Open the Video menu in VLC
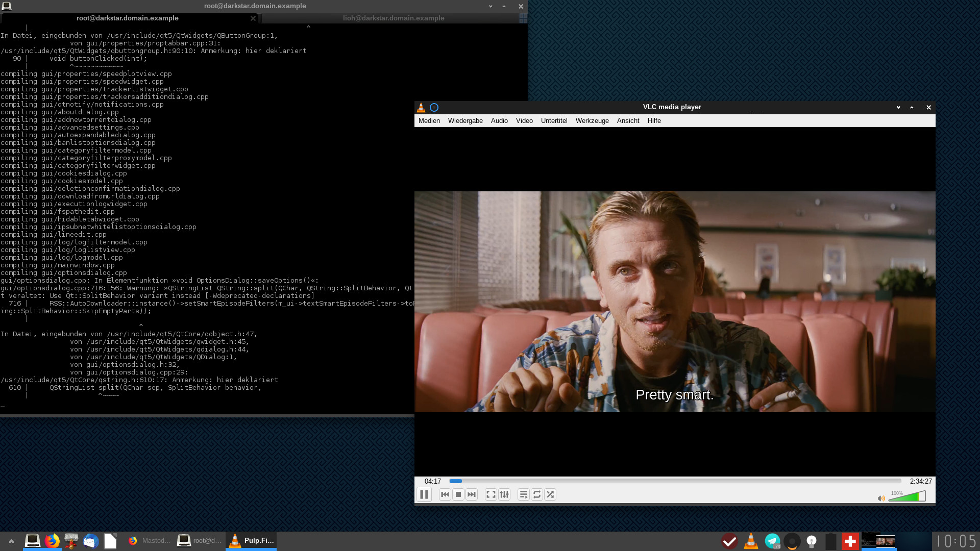This screenshot has height=551, width=980. point(524,121)
